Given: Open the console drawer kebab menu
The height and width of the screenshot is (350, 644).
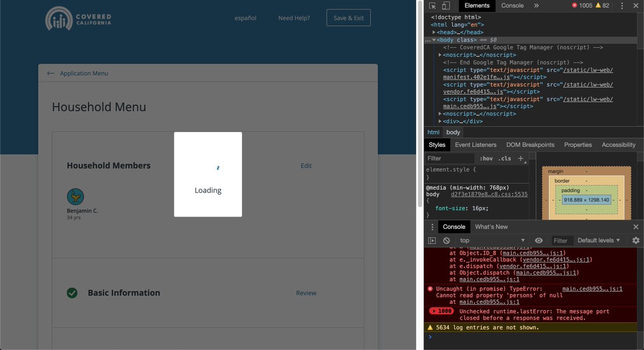Looking at the screenshot, I should (432, 227).
